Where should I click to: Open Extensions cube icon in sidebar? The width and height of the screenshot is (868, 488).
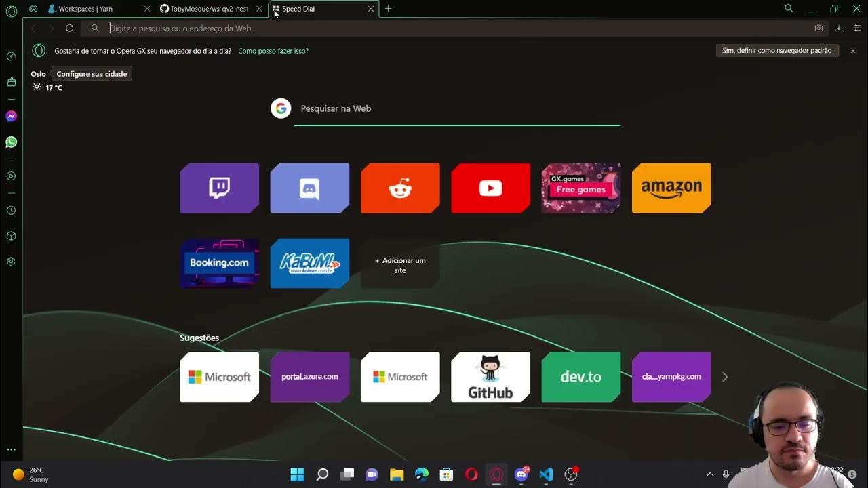coord(11,236)
